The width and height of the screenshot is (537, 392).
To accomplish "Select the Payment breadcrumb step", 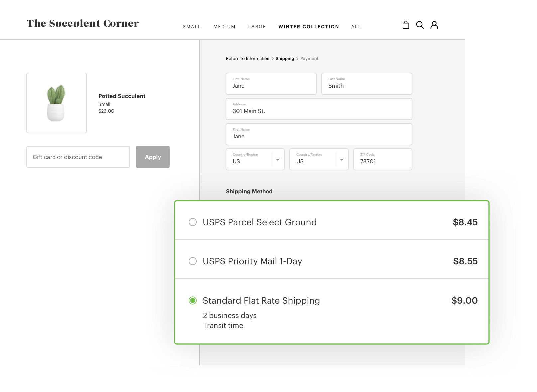I will click(x=309, y=59).
